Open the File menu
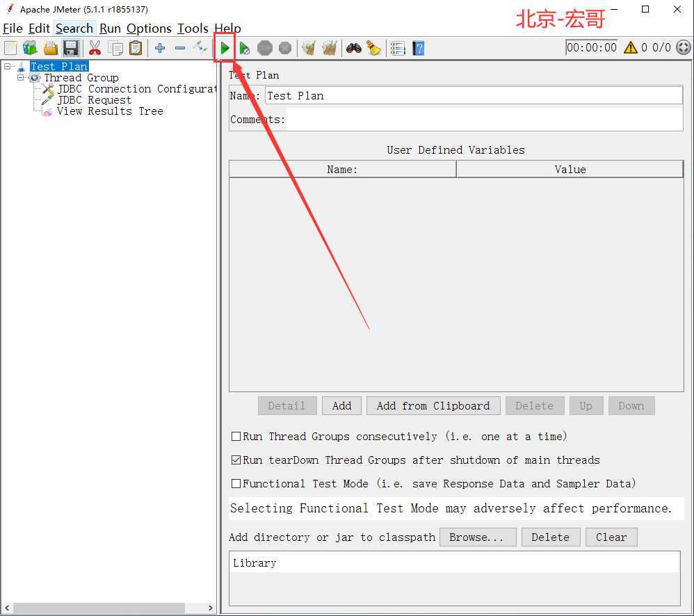This screenshot has width=694, height=616. coord(13,29)
